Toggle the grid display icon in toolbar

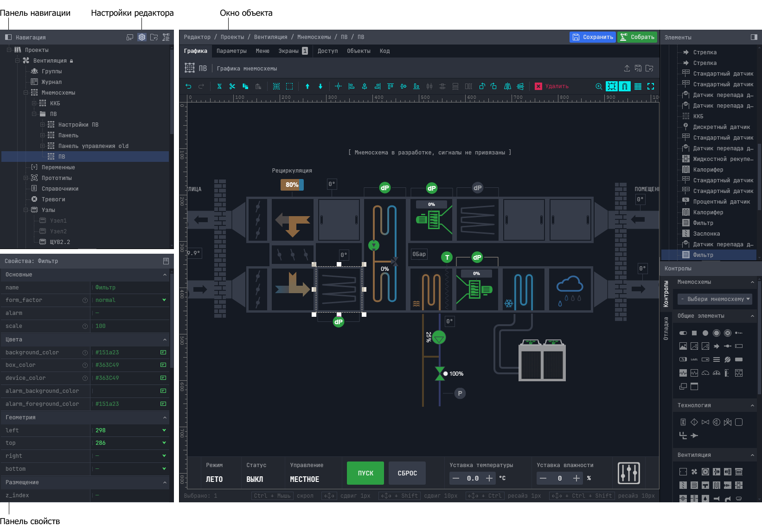(x=638, y=86)
